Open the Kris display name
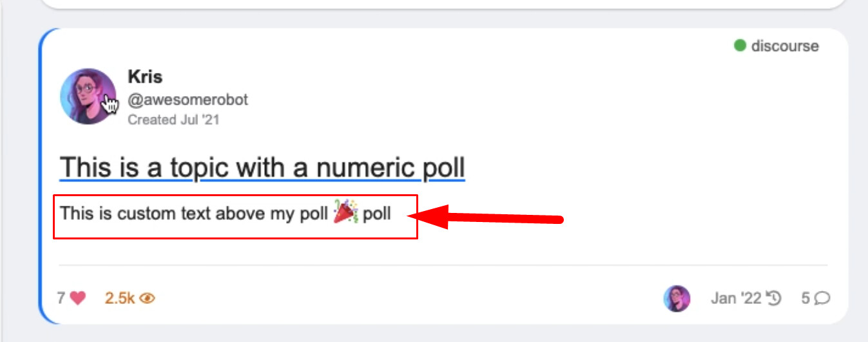The image size is (868, 342). (145, 77)
